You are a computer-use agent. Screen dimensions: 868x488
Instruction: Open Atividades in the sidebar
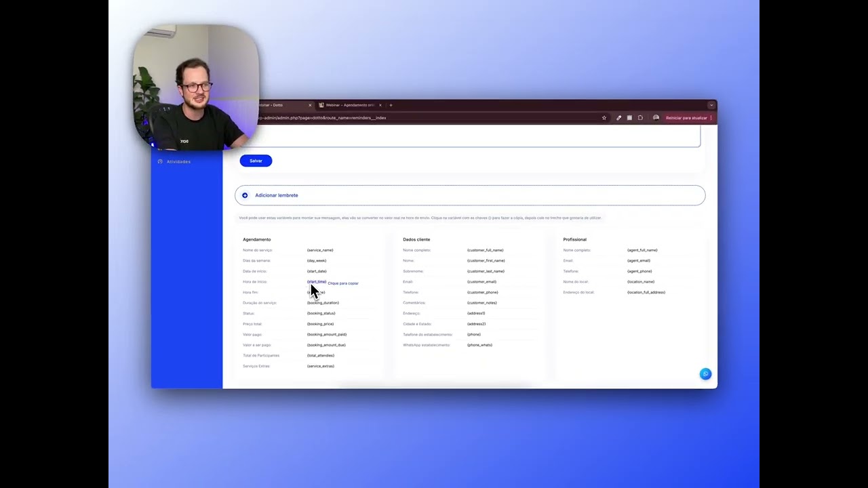tap(179, 161)
